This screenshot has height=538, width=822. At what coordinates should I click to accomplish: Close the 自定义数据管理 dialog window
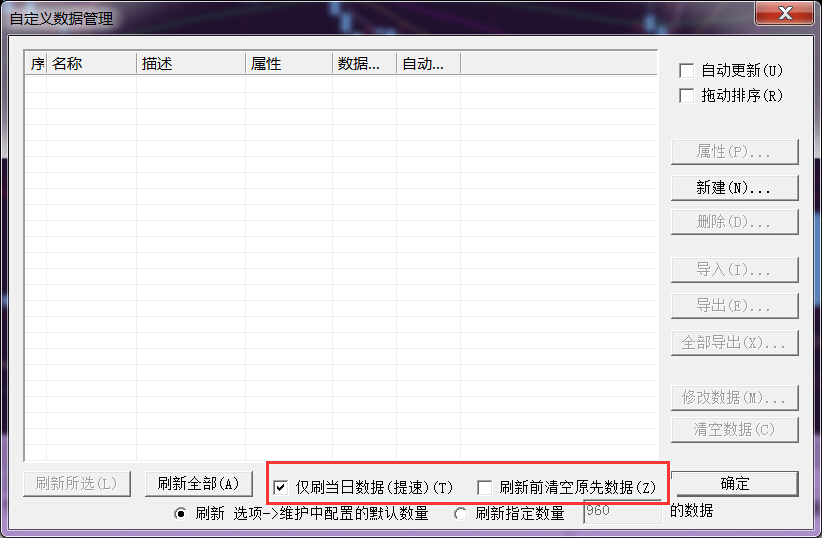click(784, 13)
